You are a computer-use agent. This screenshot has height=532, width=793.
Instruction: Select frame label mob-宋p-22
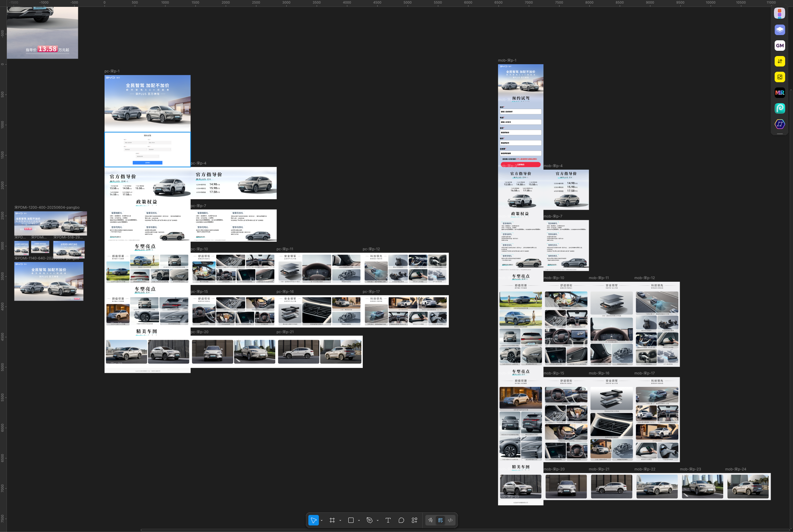645,469
